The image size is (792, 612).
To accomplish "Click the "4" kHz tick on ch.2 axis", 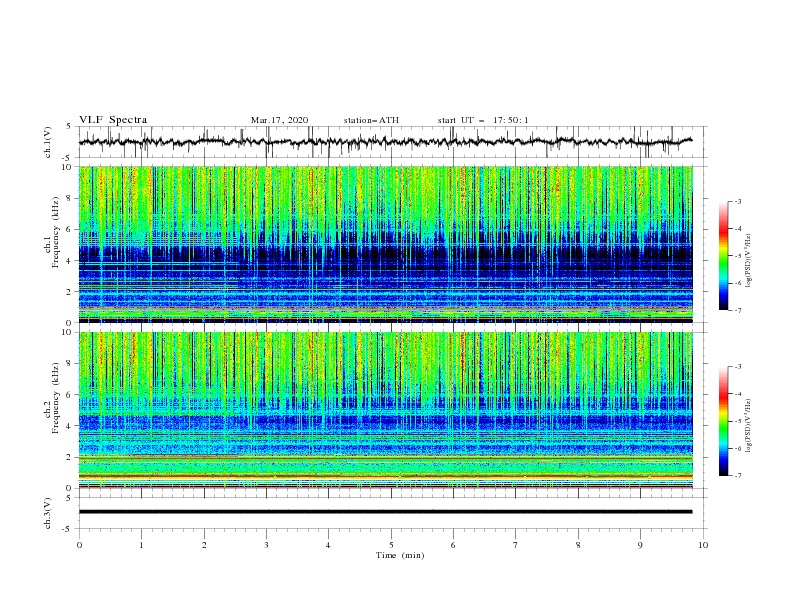I will coord(70,426).
